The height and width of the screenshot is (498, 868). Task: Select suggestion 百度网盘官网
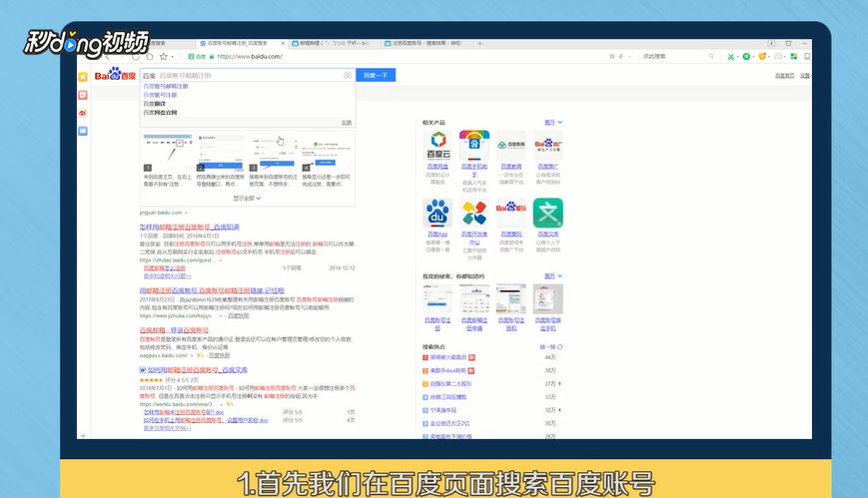(160, 113)
